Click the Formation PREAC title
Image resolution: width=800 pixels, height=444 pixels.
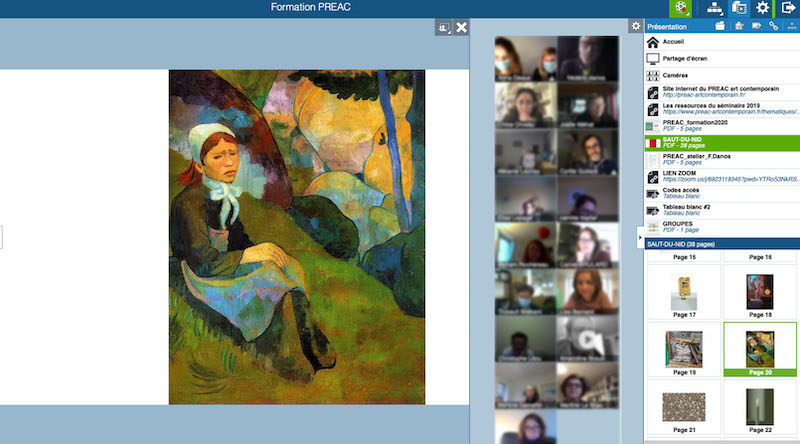[310, 7]
